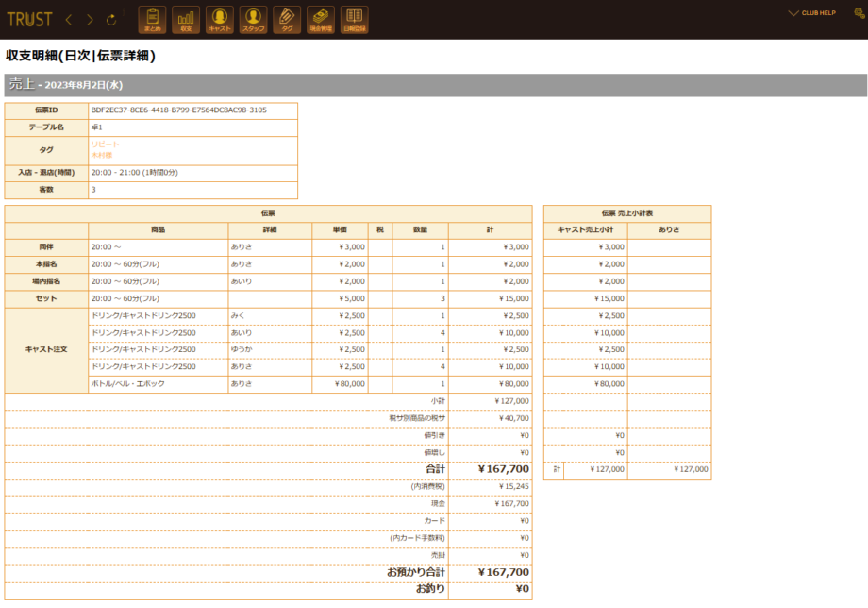This screenshot has width=868, height=608.
Task: Reload the page with the refresh icon
Action: 111,20
